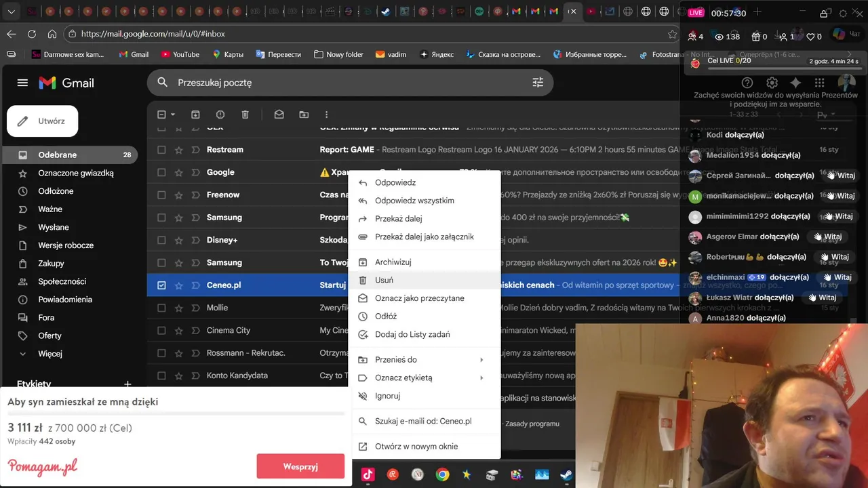Open Gmail main menu hamburger icon

pos(22,83)
